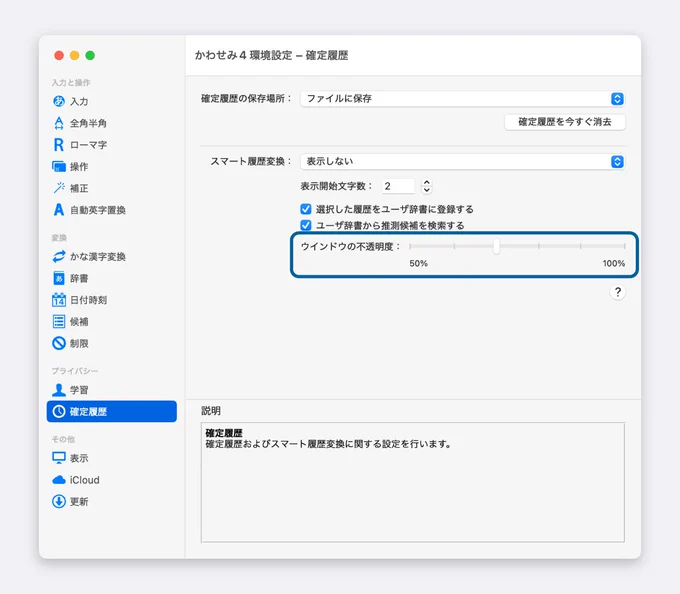Click the green zoom window button

click(x=90, y=55)
